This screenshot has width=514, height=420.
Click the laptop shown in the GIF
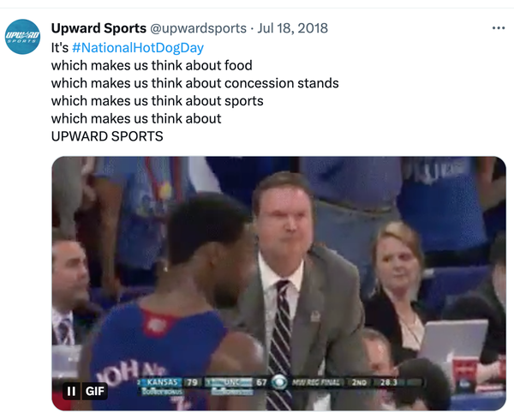454,343
